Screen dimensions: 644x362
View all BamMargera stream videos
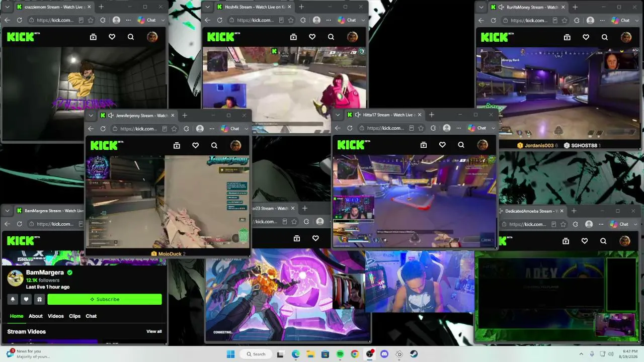154,332
